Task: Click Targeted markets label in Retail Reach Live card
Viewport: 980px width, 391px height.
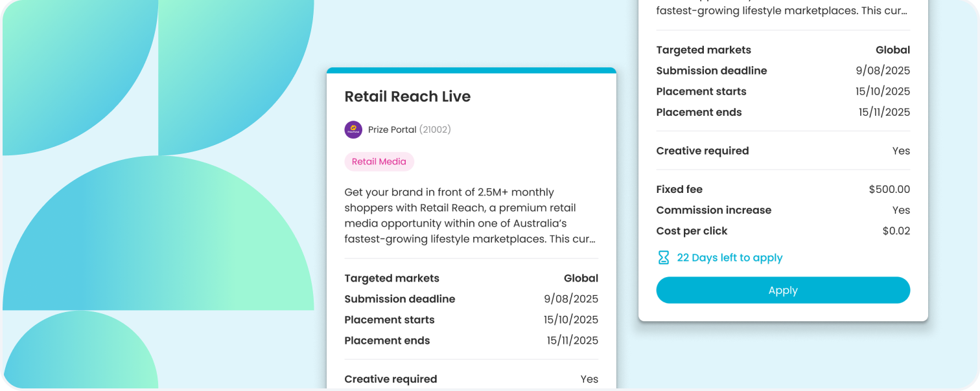Action: point(391,278)
